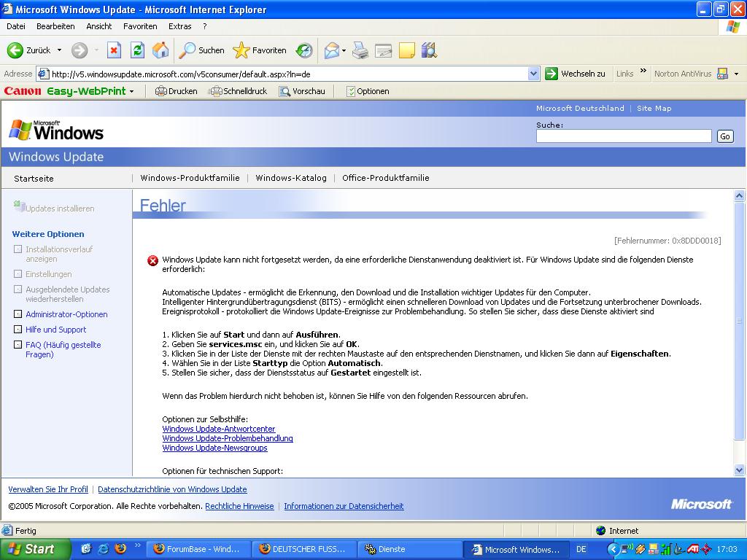
Task: Stop loading with the red X icon
Action: pos(114,50)
